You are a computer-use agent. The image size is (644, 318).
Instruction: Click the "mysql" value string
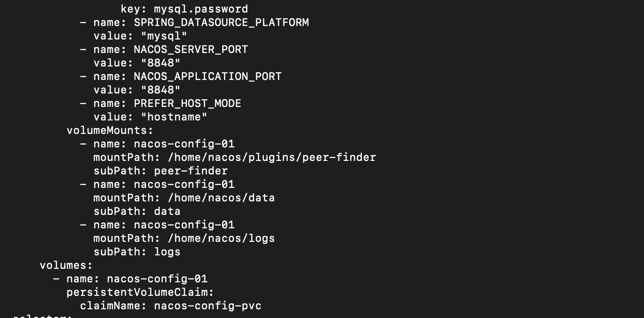coord(164,36)
